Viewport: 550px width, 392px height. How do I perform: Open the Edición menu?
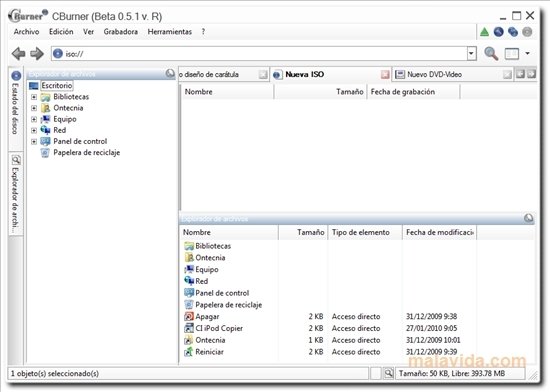point(61,32)
